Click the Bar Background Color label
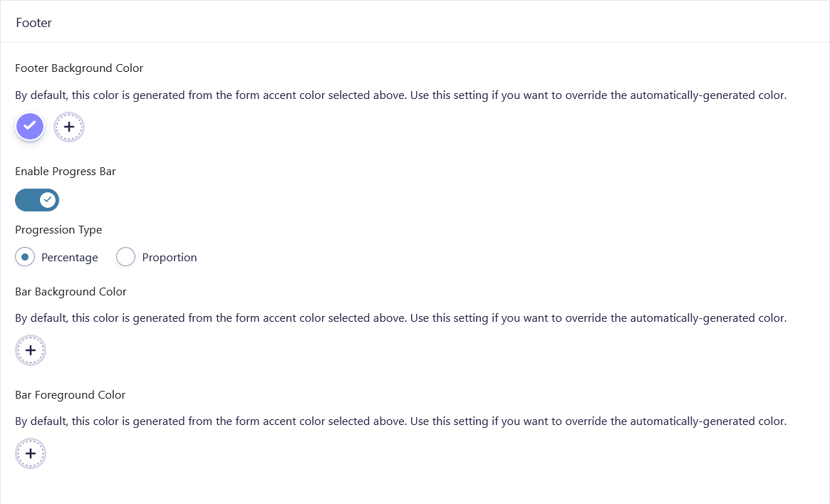830x504 pixels. (71, 292)
